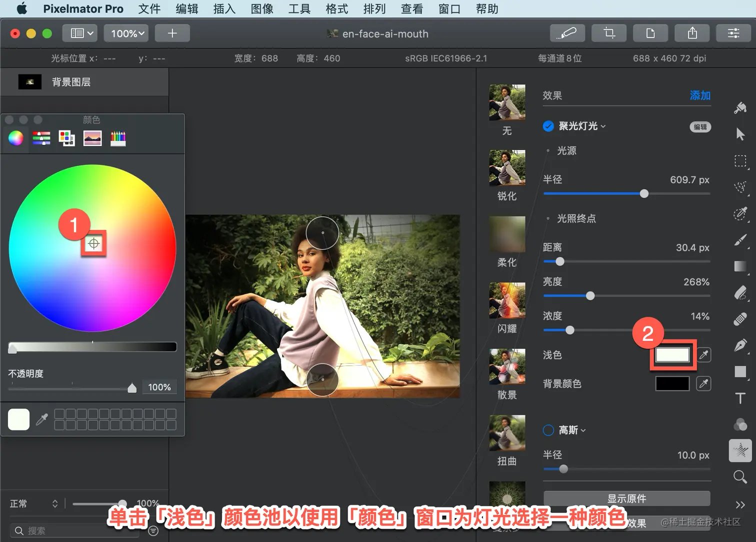The height and width of the screenshot is (542, 756).
Task: Use the eyedropper in the 颜色 window
Action: pyautogui.click(x=42, y=419)
